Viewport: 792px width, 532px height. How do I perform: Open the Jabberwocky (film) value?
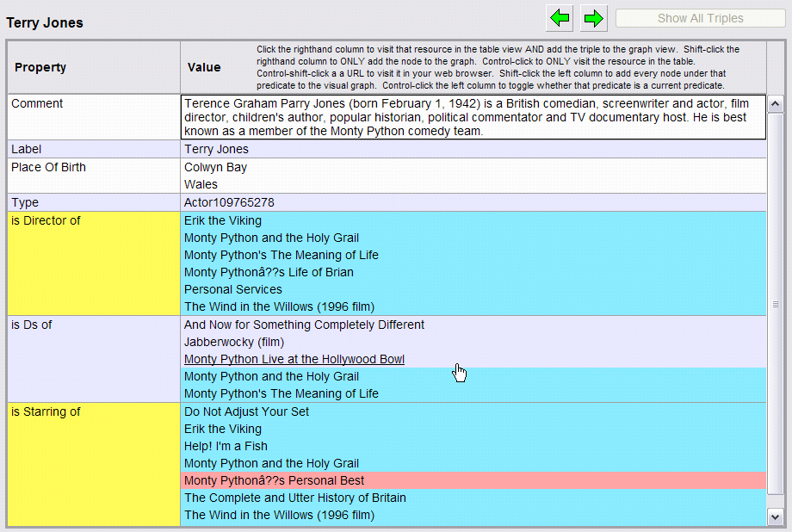tap(233, 342)
